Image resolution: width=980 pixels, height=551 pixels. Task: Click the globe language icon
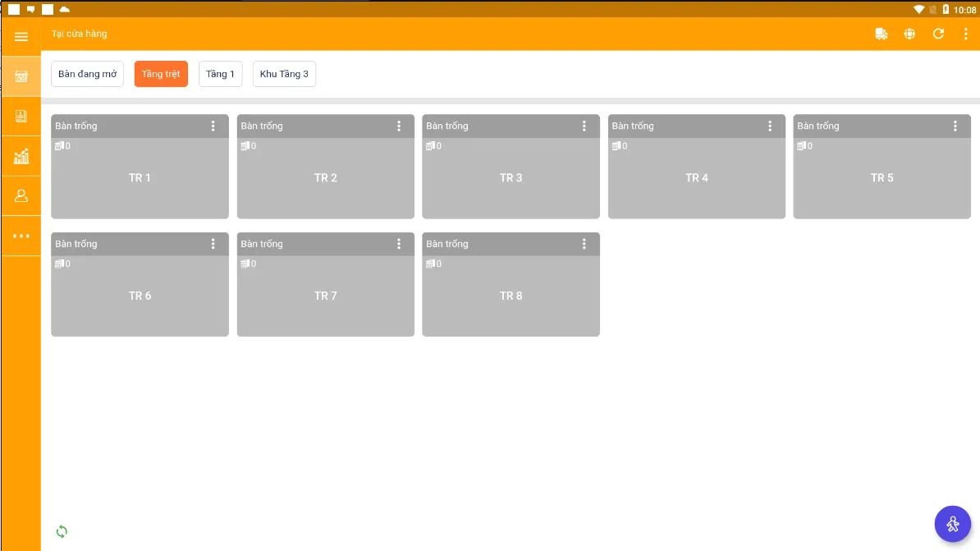coord(909,34)
